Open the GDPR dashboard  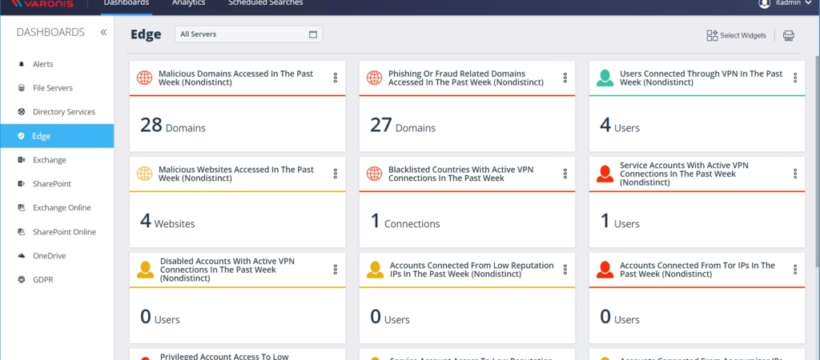coord(43,280)
